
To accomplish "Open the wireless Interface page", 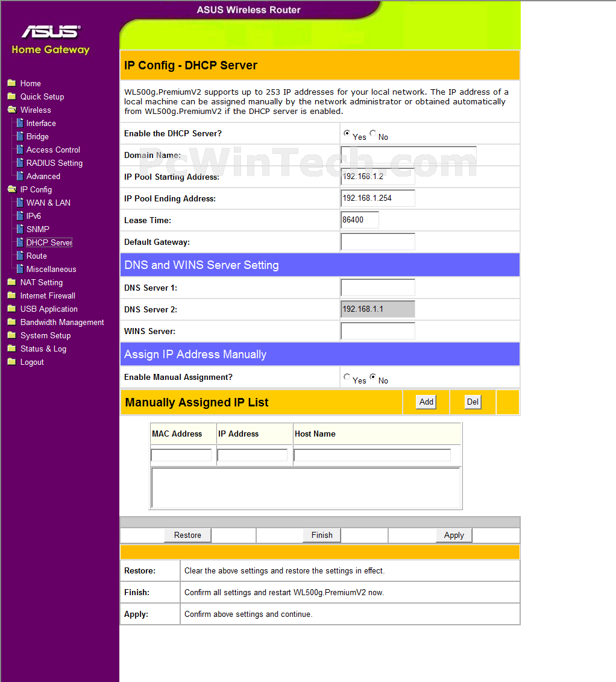I will (x=41, y=123).
